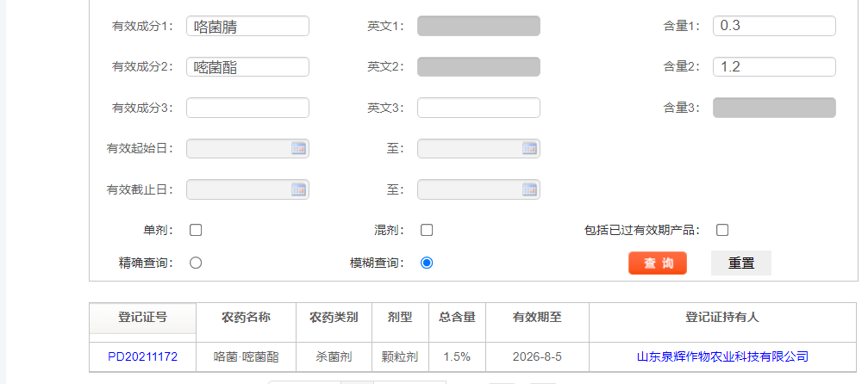868x384 pixels.
Task: Focus the empty 有效成分3 field
Action: pyautogui.click(x=247, y=108)
